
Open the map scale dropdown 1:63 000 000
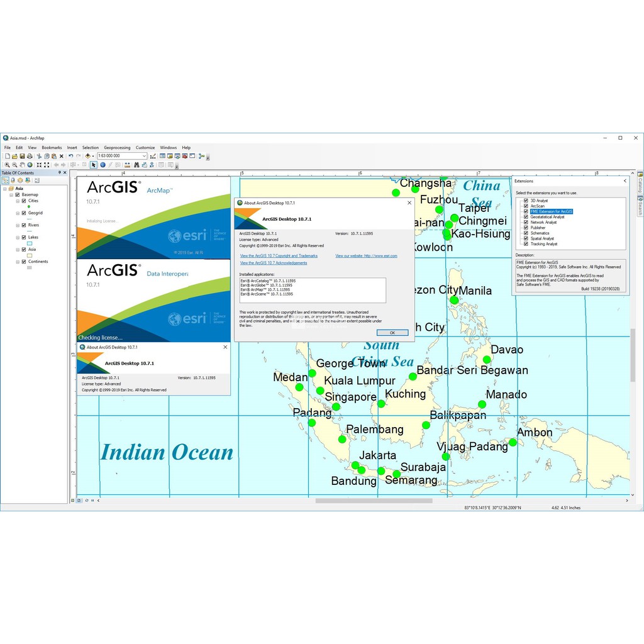[144, 156]
